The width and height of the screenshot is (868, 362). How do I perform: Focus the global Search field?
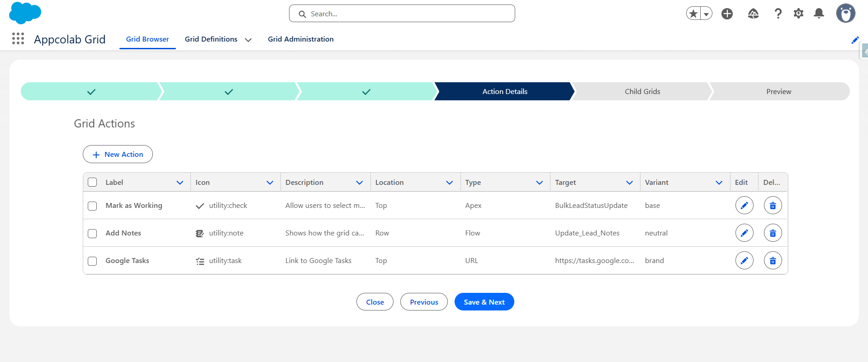pos(402,14)
